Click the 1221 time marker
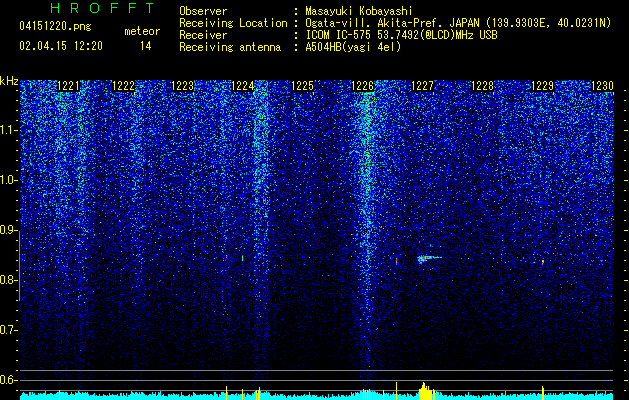629x400 pixels. click(x=69, y=86)
